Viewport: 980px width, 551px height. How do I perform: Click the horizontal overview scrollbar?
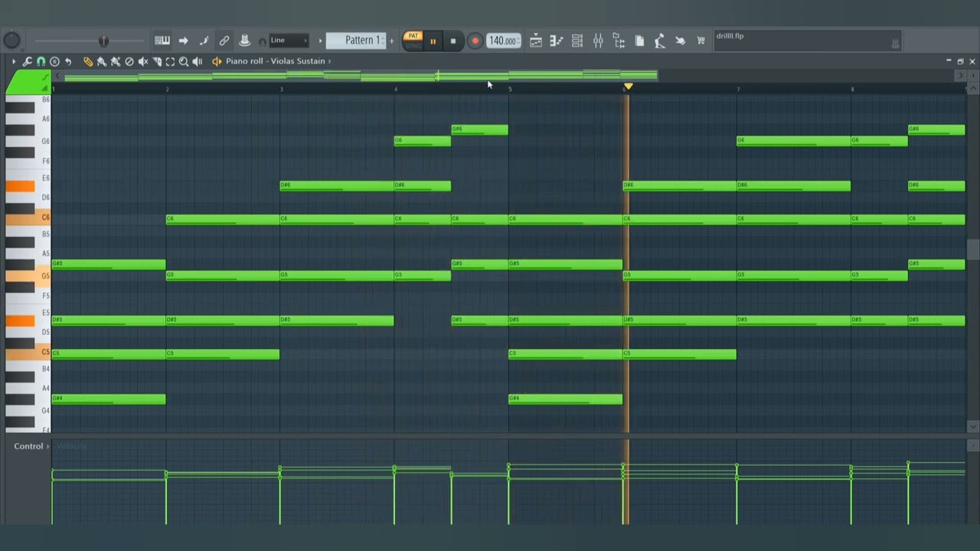click(361, 76)
